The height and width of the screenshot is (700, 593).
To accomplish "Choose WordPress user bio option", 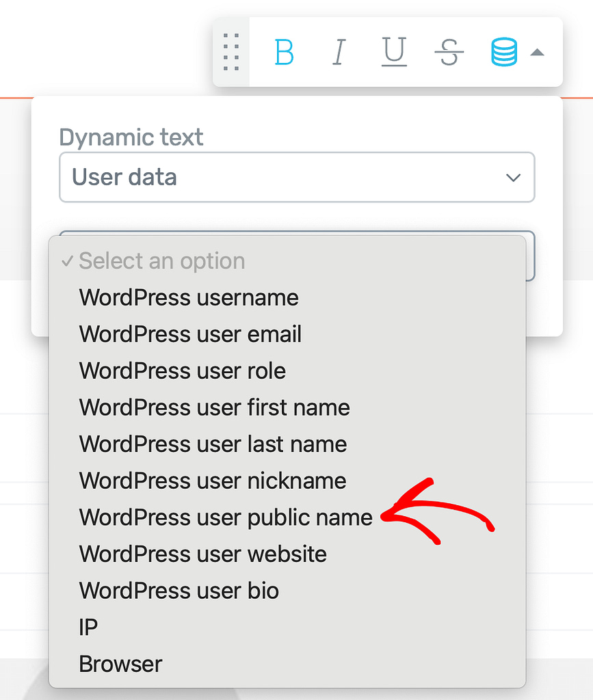I will point(287,591).
